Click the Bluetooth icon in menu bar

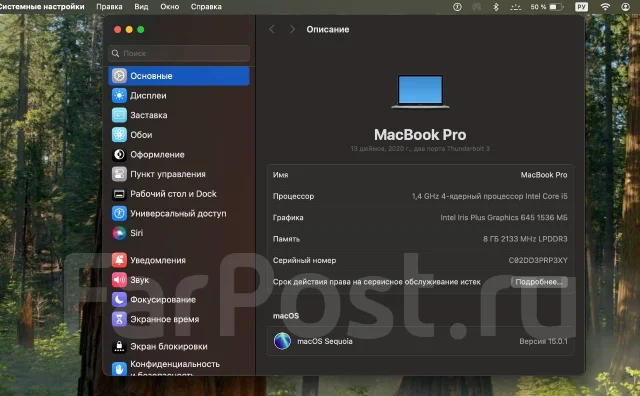[x=496, y=7]
